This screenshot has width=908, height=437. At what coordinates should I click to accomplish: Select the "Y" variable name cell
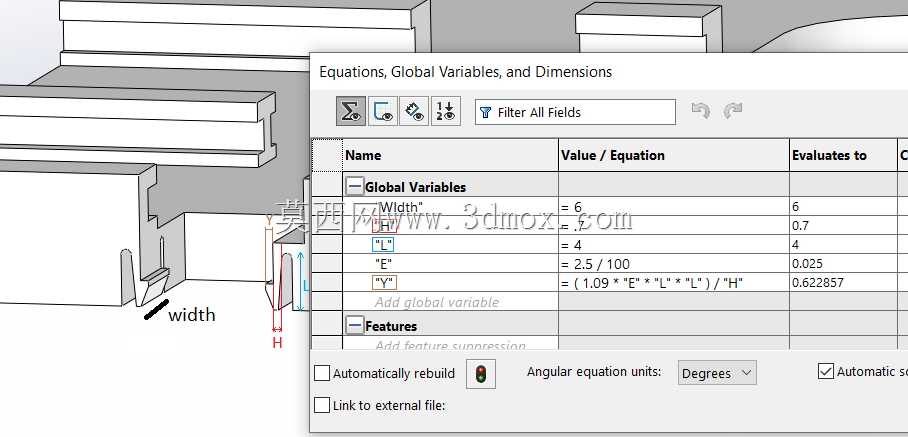pos(451,283)
